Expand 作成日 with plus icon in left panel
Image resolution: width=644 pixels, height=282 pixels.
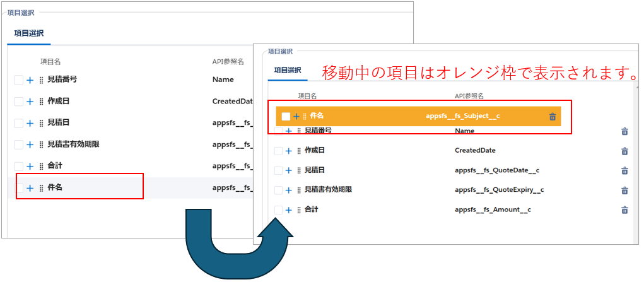click(x=30, y=102)
